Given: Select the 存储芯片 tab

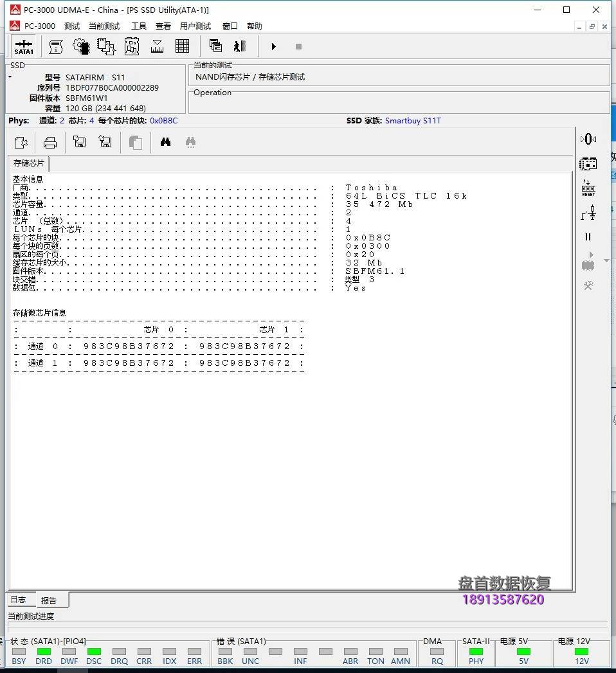Looking at the screenshot, I should 28,163.
